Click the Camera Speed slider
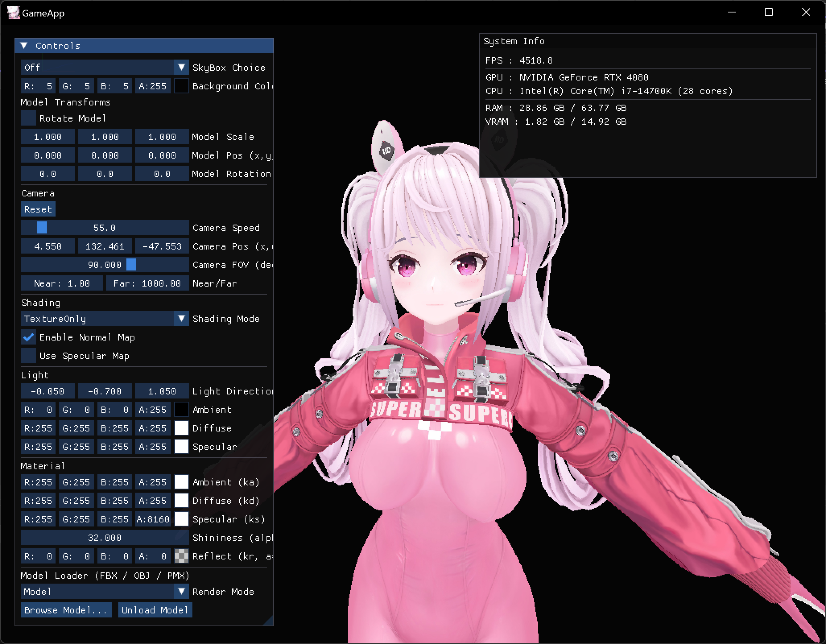 [105, 227]
